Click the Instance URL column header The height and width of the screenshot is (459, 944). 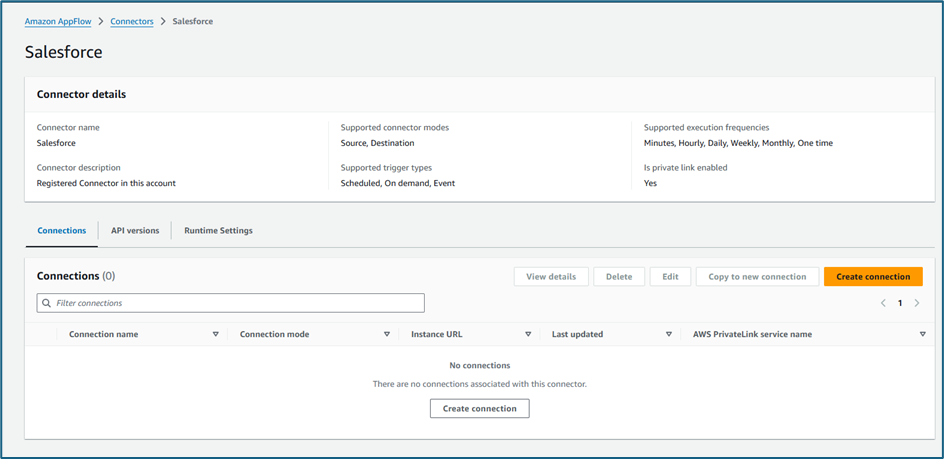[x=437, y=334]
